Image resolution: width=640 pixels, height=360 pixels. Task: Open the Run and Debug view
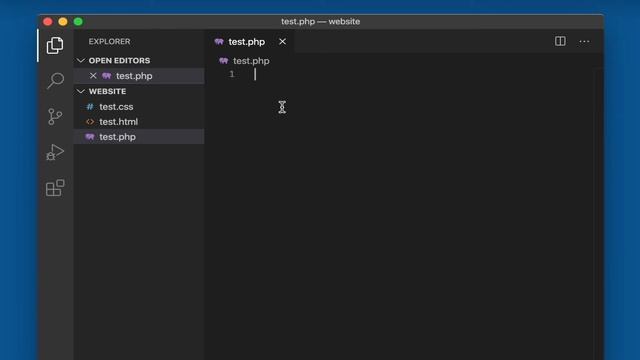click(x=55, y=152)
